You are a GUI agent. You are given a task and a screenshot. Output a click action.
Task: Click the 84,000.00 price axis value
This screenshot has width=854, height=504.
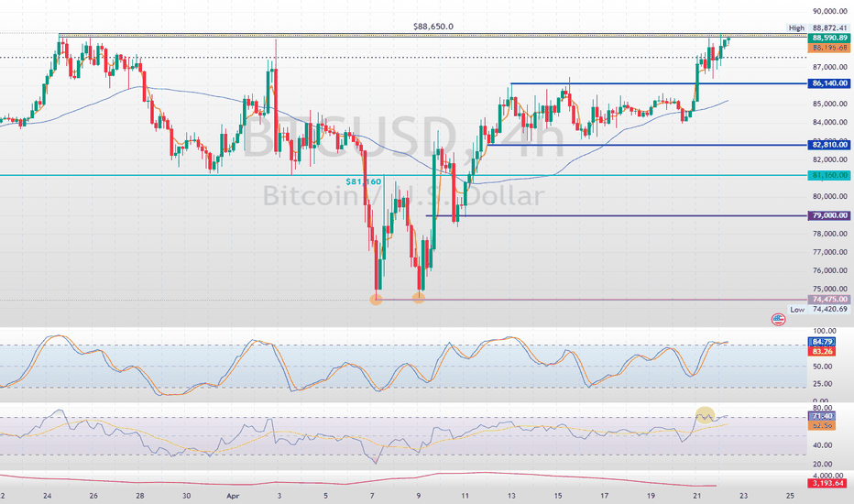[x=829, y=122]
